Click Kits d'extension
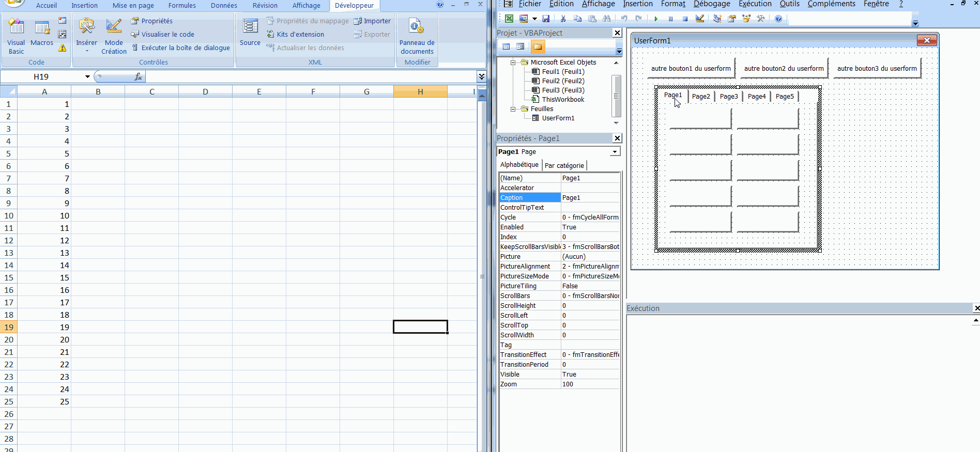 (x=295, y=34)
